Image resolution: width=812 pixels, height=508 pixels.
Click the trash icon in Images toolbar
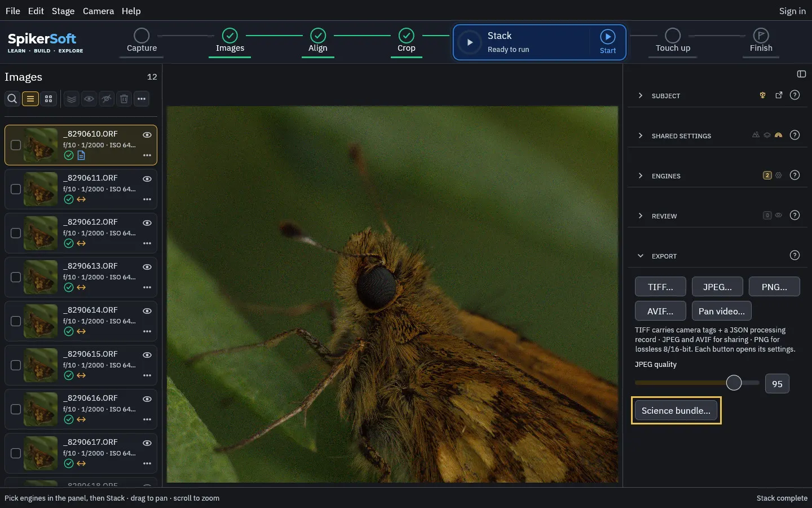[x=124, y=99]
